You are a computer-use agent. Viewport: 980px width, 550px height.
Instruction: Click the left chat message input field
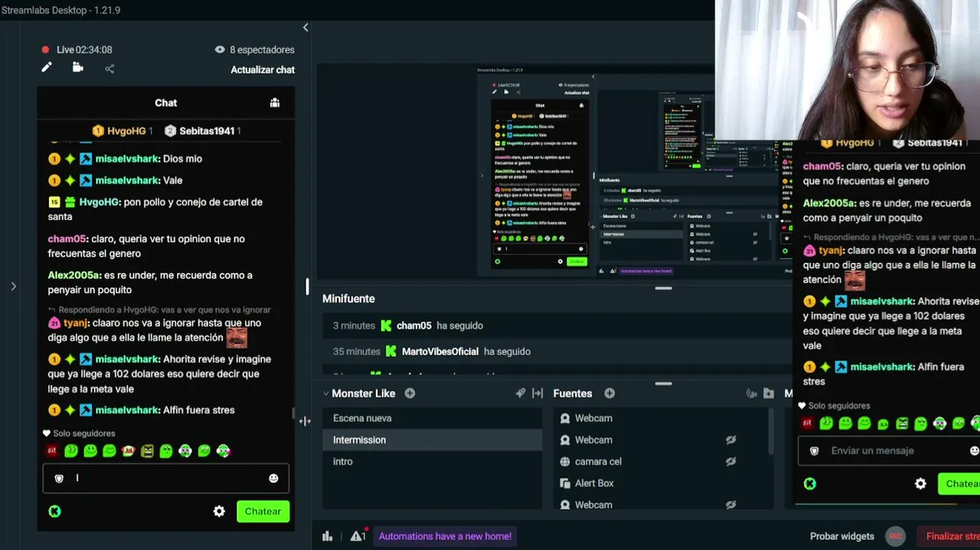(x=166, y=478)
